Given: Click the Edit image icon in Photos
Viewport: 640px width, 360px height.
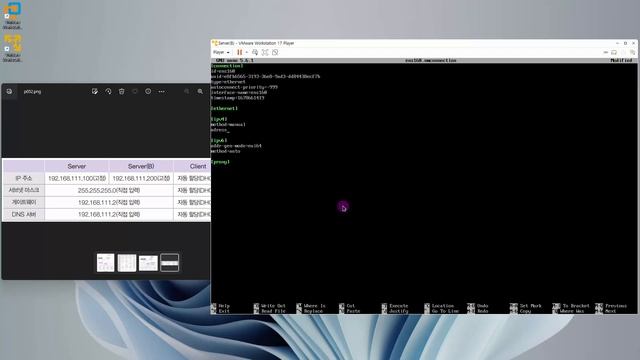Looking at the screenshot, I should click(95, 91).
